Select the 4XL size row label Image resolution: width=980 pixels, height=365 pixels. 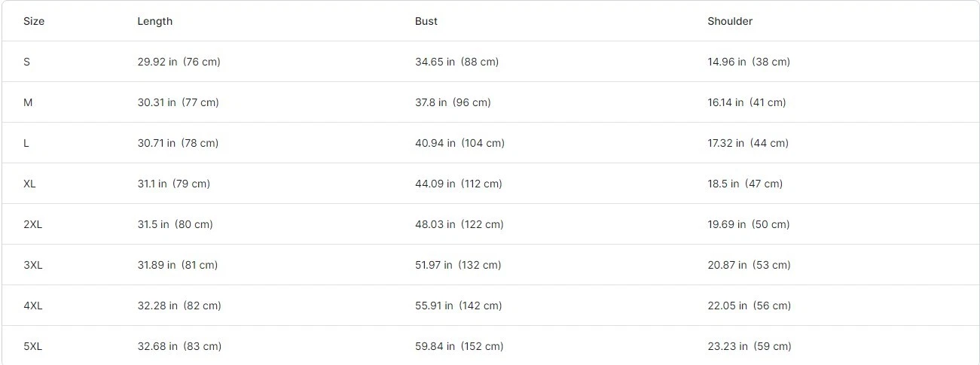tap(32, 306)
